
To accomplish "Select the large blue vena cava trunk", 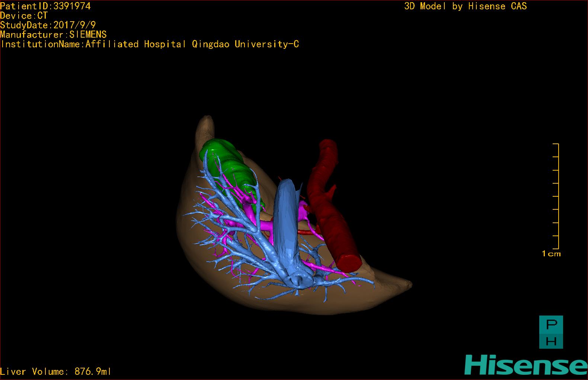I will (285, 224).
